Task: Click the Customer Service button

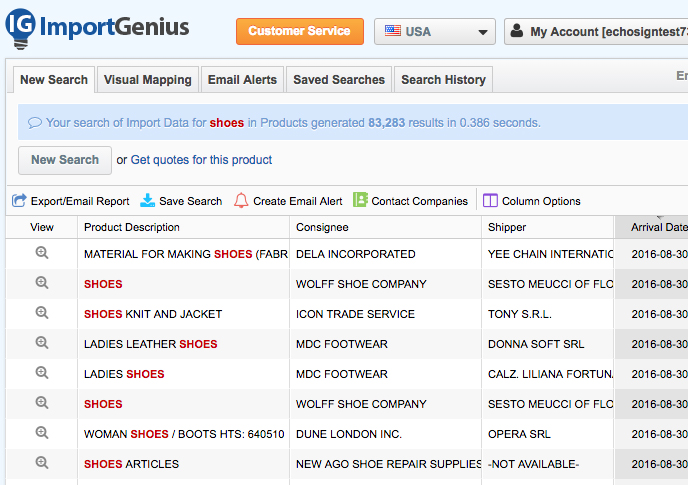Action: (300, 31)
